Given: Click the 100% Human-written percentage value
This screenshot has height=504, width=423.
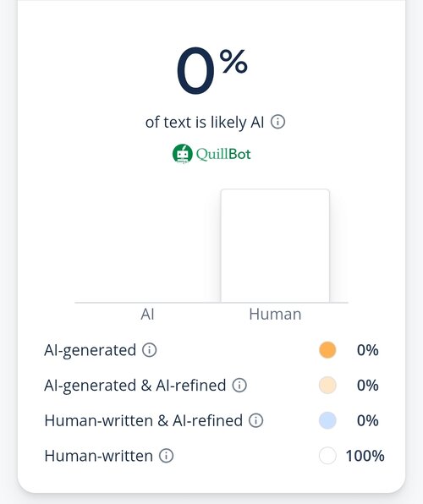Looking at the screenshot, I should tap(365, 456).
